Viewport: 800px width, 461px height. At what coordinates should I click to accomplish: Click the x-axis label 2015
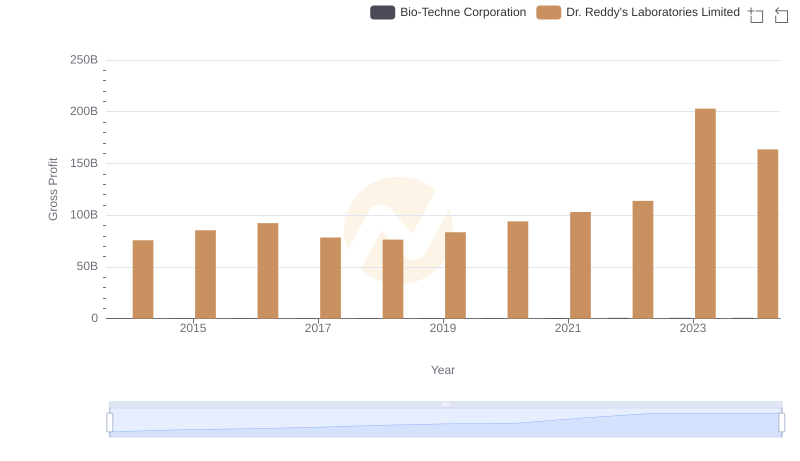click(193, 328)
